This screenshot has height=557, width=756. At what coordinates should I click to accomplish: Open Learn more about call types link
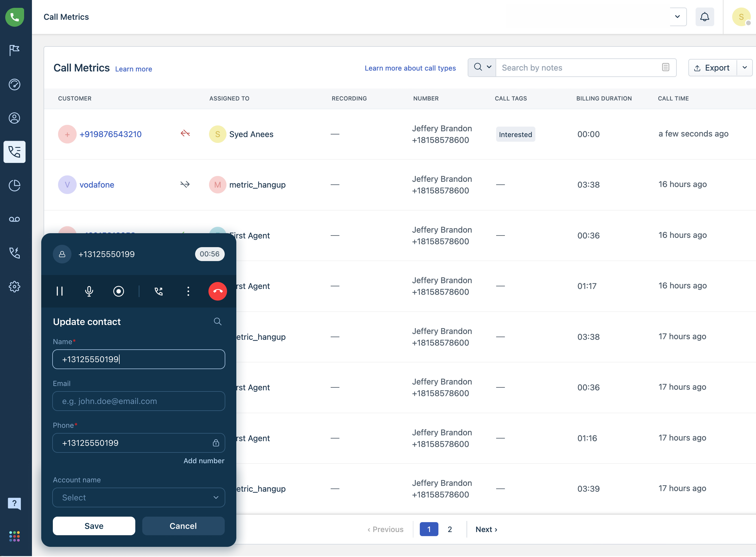coord(410,68)
